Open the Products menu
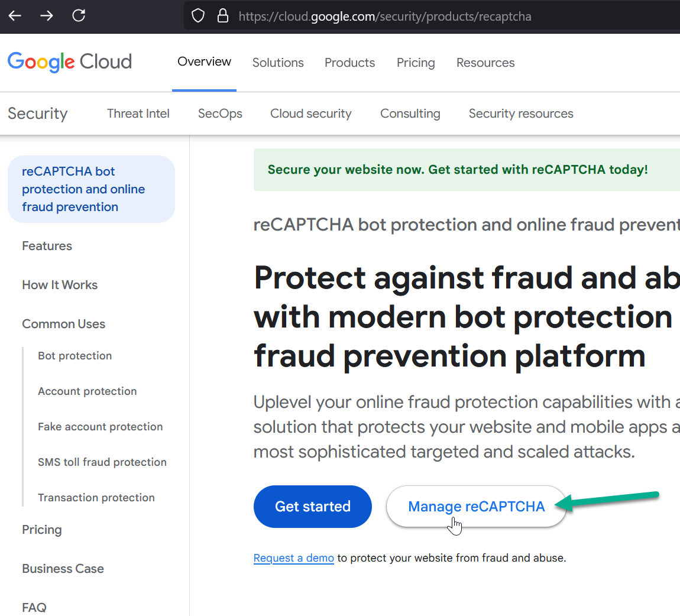Viewport: 680px width, 616px height. coord(349,63)
